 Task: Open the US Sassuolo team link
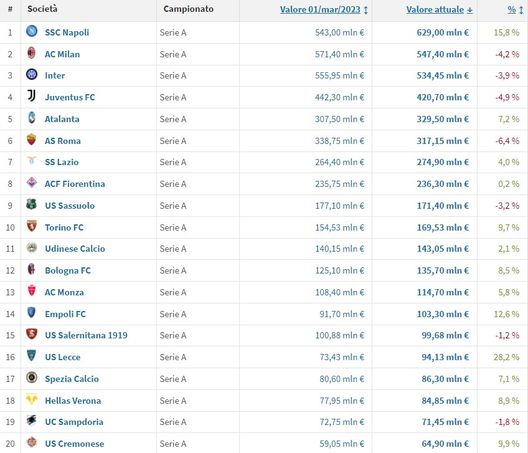[x=70, y=206]
